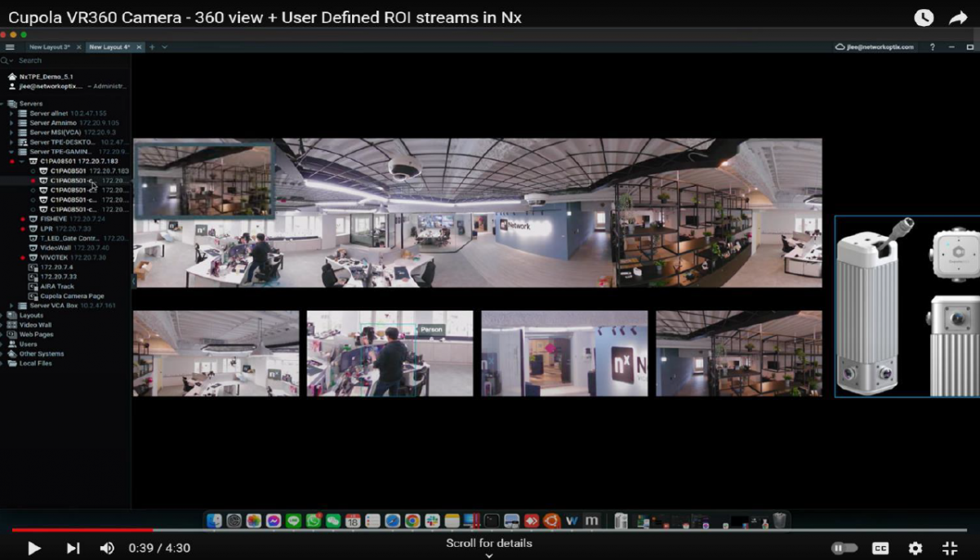
Task: Open the layout tabs list chevron
Action: pyautogui.click(x=164, y=47)
